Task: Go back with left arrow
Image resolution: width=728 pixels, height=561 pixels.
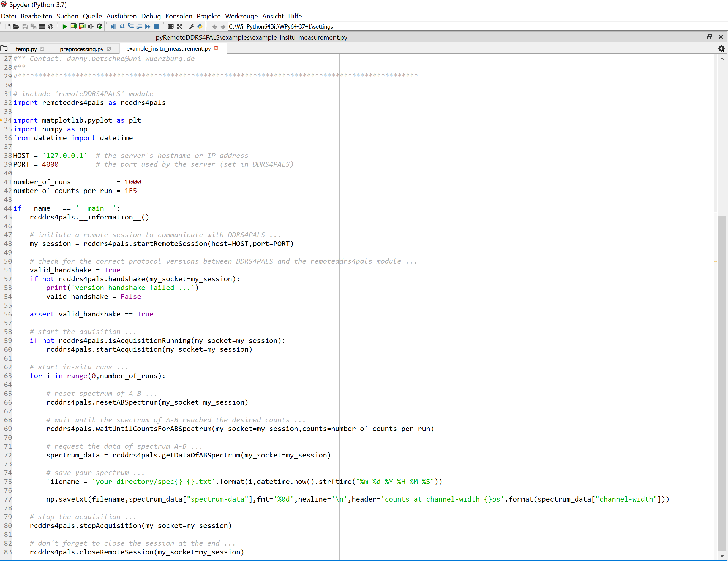Action: [x=215, y=27]
